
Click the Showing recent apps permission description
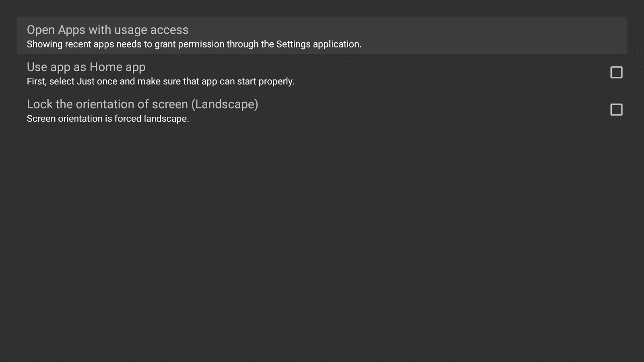194,44
